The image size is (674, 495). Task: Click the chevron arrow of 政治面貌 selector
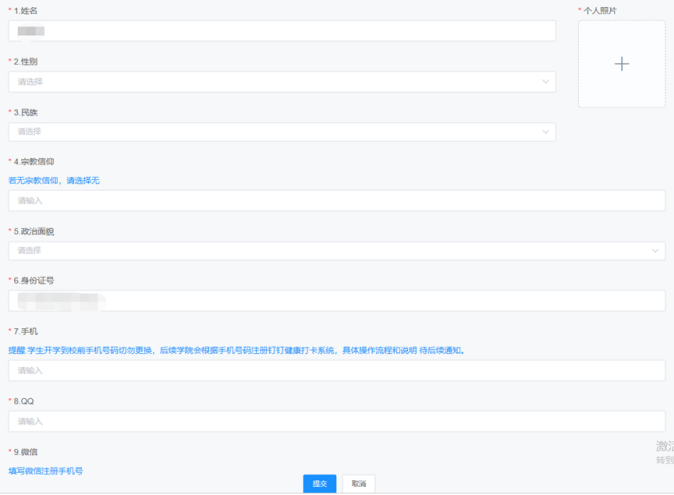[x=655, y=250]
